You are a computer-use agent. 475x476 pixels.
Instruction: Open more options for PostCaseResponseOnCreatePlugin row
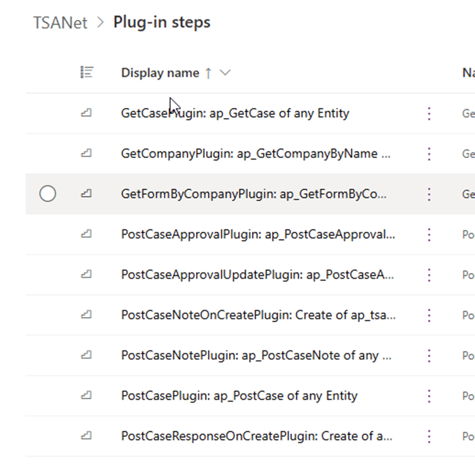(x=429, y=437)
